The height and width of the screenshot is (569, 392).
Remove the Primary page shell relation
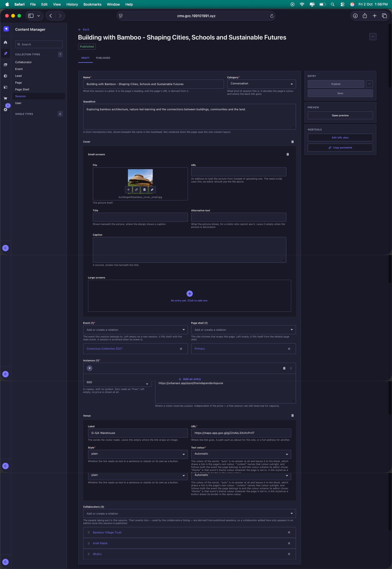click(x=289, y=349)
